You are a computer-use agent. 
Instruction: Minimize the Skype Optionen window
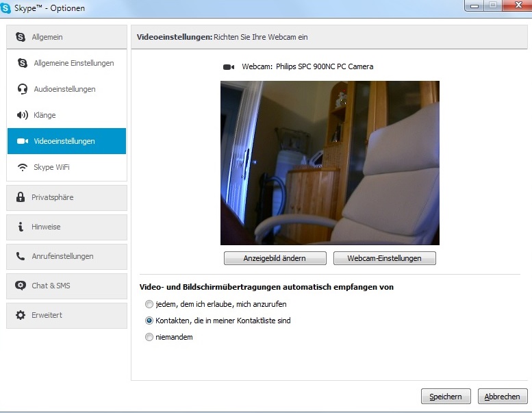point(474,5)
